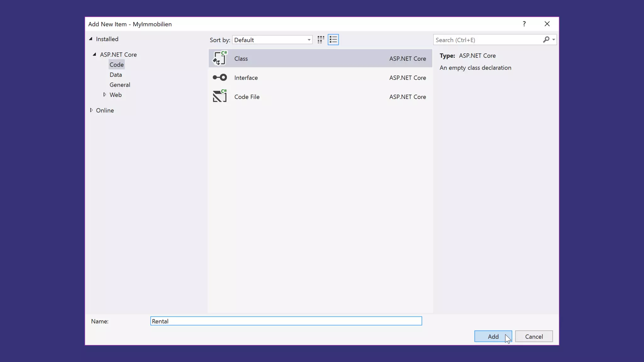Collapse the Installed tree node
644x362 pixels.
pos(91,39)
